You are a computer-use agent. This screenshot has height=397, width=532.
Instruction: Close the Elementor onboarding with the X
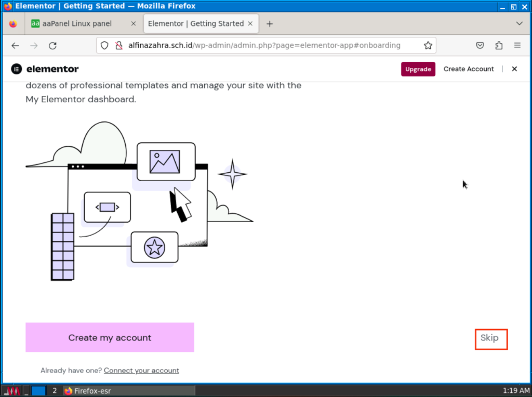pos(514,69)
